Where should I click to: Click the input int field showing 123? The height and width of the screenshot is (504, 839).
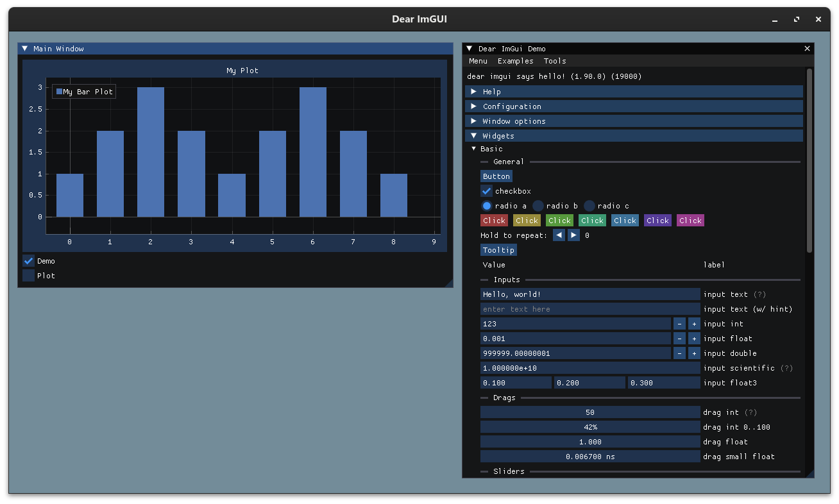pos(575,324)
